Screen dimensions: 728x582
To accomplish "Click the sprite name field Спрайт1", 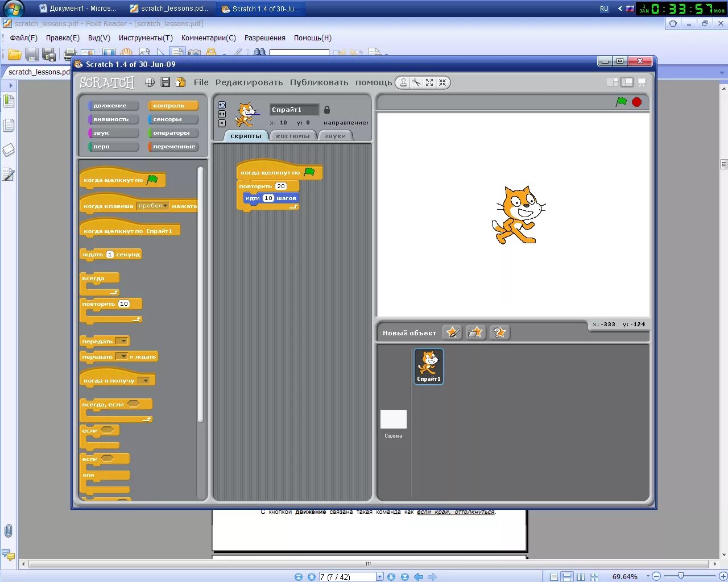I will tap(294, 110).
